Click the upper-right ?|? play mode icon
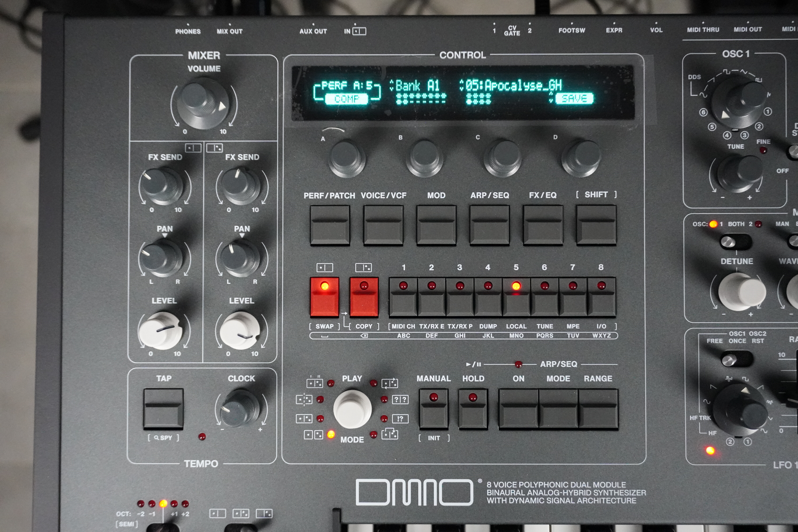This screenshot has width=798, height=532. pos(400,399)
